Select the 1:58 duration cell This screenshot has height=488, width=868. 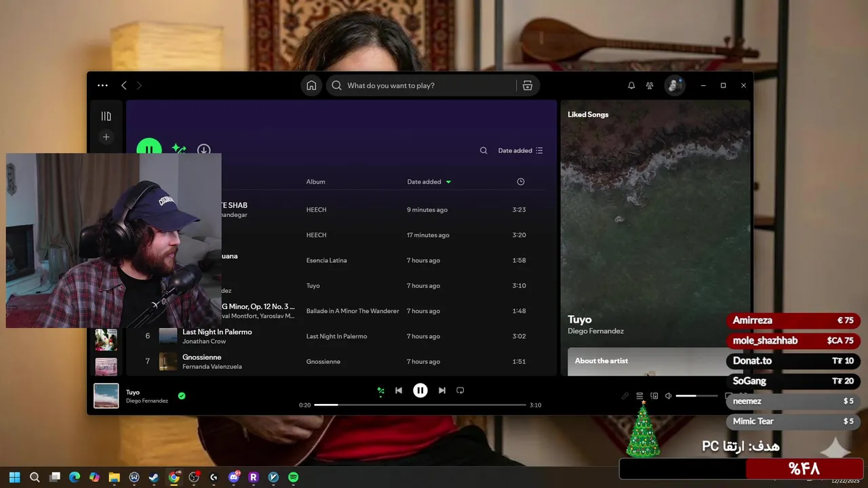tap(519, 260)
